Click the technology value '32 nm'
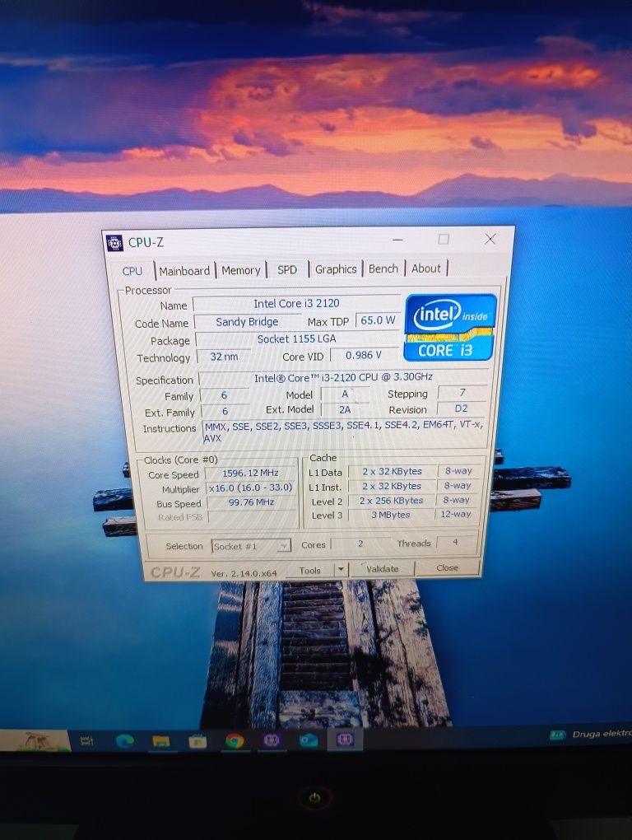The width and height of the screenshot is (632, 840). (x=224, y=357)
